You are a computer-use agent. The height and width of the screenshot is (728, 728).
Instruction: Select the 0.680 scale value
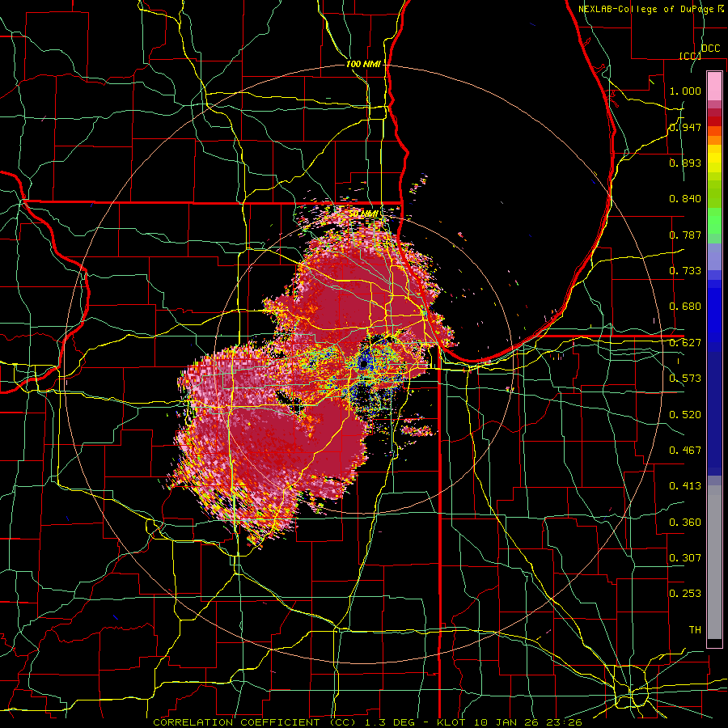[685, 307]
